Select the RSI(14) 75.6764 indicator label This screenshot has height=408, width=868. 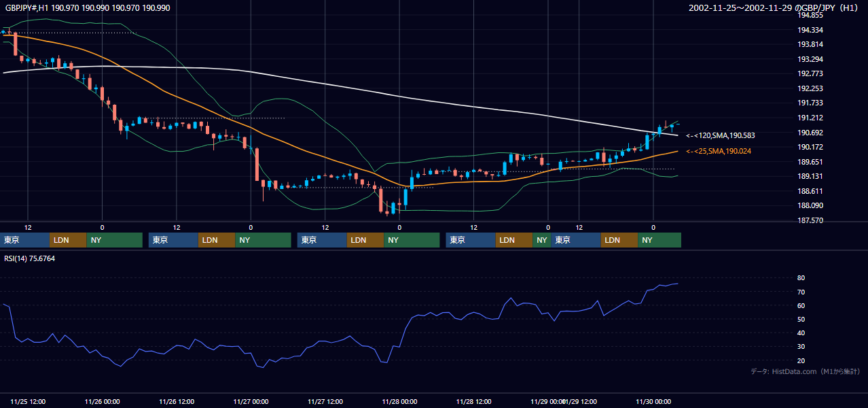click(x=30, y=258)
